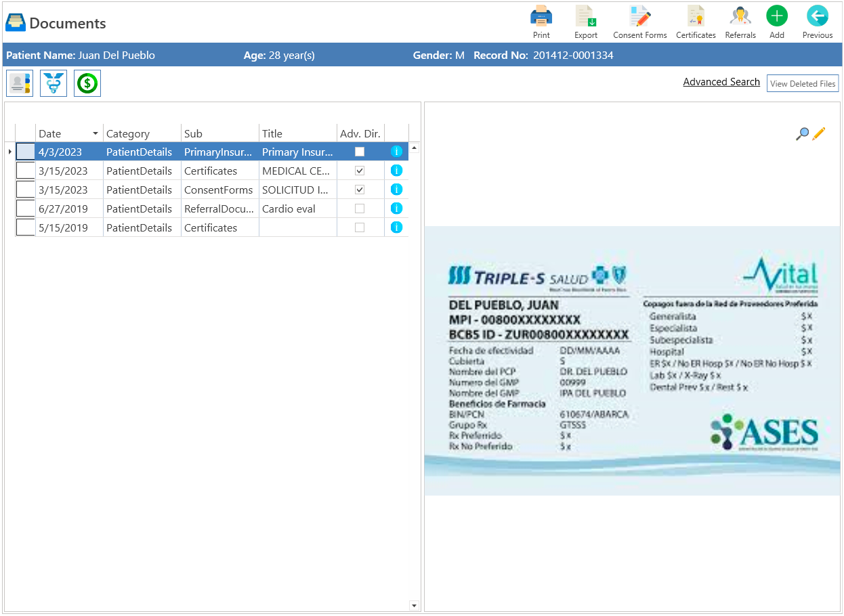This screenshot has height=616, width=844.
Task: Sort by the Category column header
Action: tap(142, 133)
